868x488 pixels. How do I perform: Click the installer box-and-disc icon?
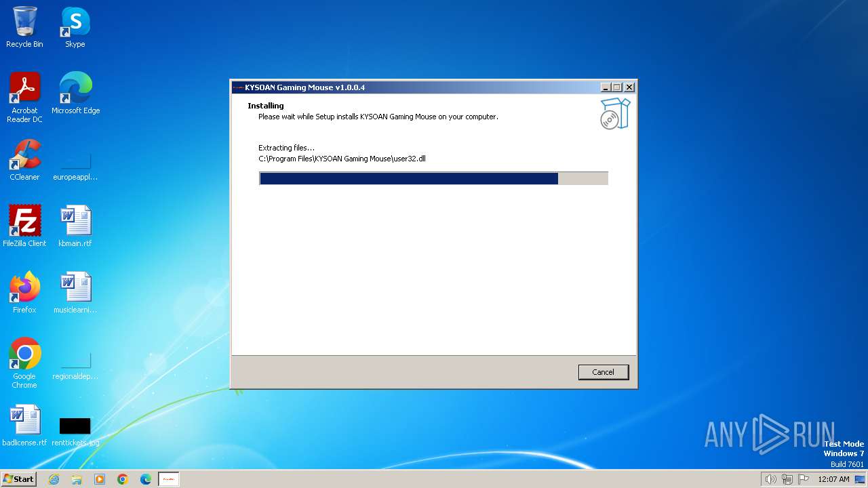tap(615, 114)
